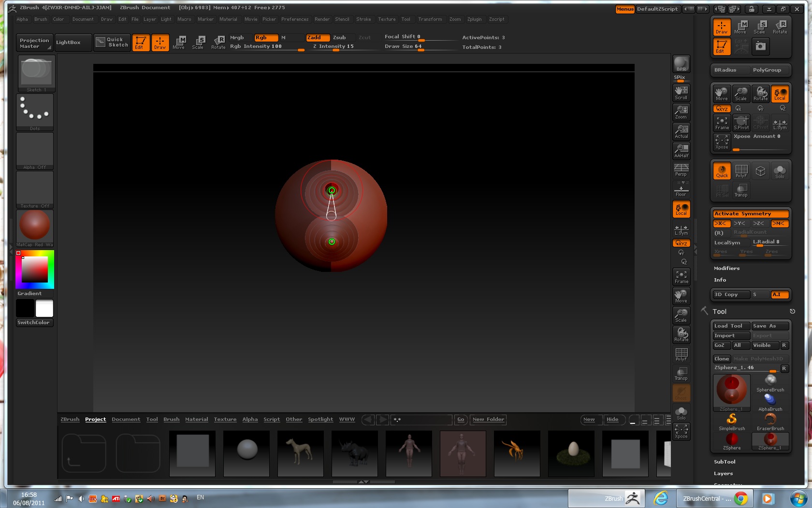Toggle LocalSym option
This screenshot has width=812, height=508.
732,243
